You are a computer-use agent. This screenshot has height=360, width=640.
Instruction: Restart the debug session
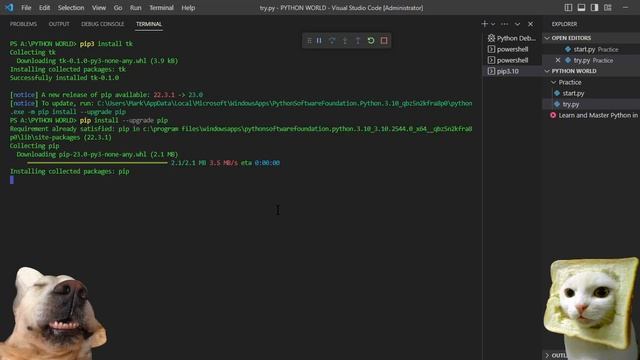(371, 40)
